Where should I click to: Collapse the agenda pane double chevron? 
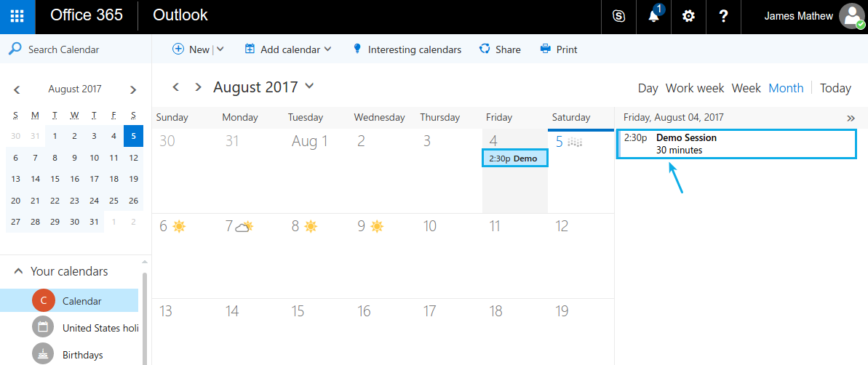851,118
